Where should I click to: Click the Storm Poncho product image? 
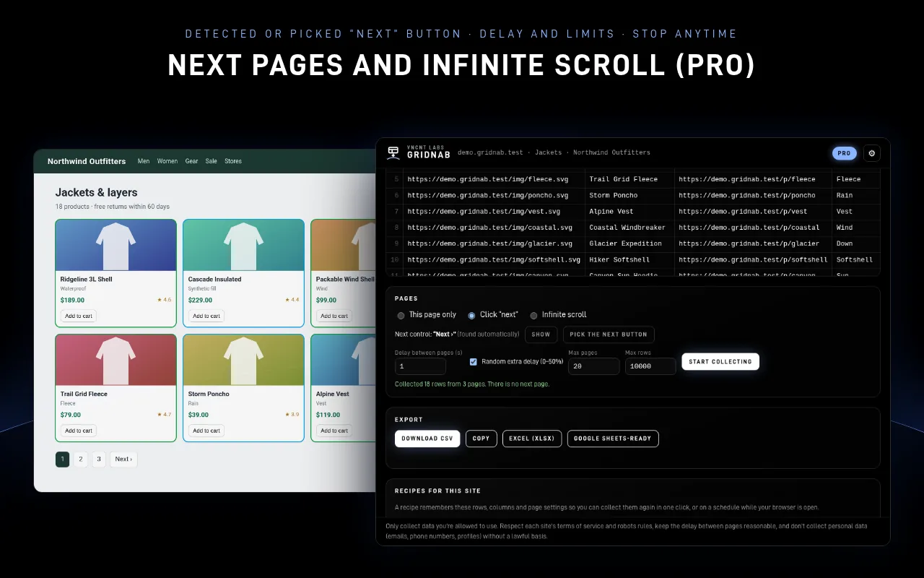point(243,360)
